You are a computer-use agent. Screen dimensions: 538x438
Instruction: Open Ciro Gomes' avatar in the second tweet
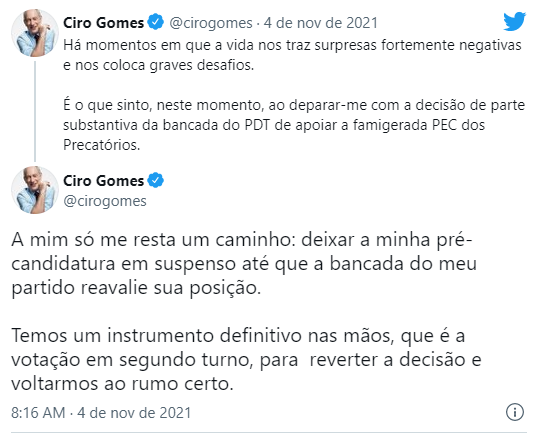click(x=35, y=190)
